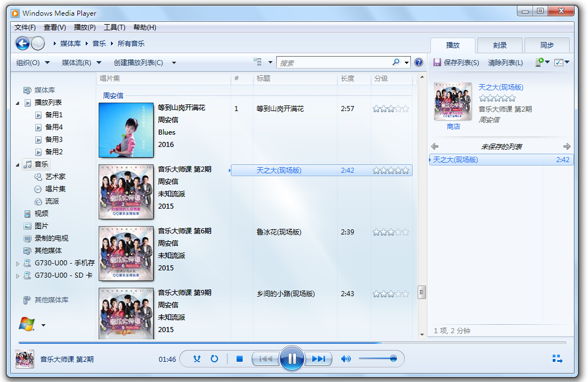Collapse the 音乐 tree node

pyautogui.click(x=17, y=165)
